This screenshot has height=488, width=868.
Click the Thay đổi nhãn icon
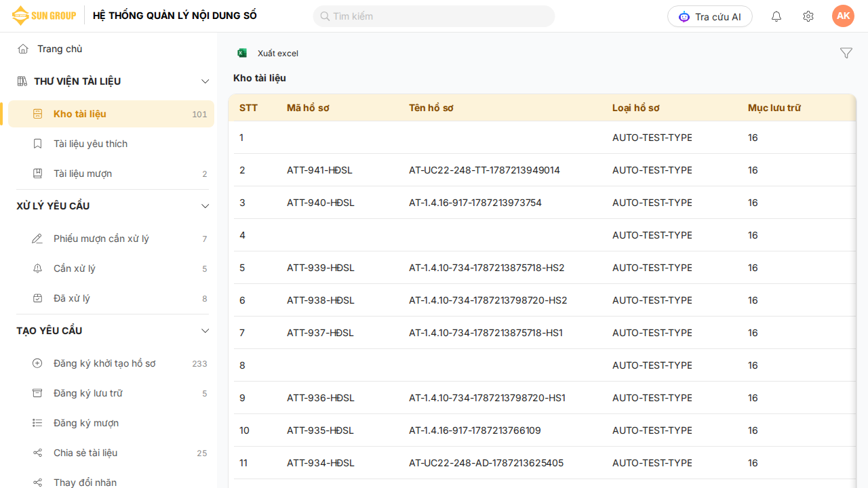(x=38, y=483)
